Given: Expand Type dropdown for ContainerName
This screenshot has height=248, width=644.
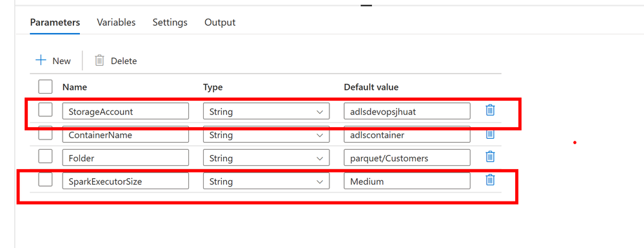Looking at the screenshot, I should click(x=266, y=134).
